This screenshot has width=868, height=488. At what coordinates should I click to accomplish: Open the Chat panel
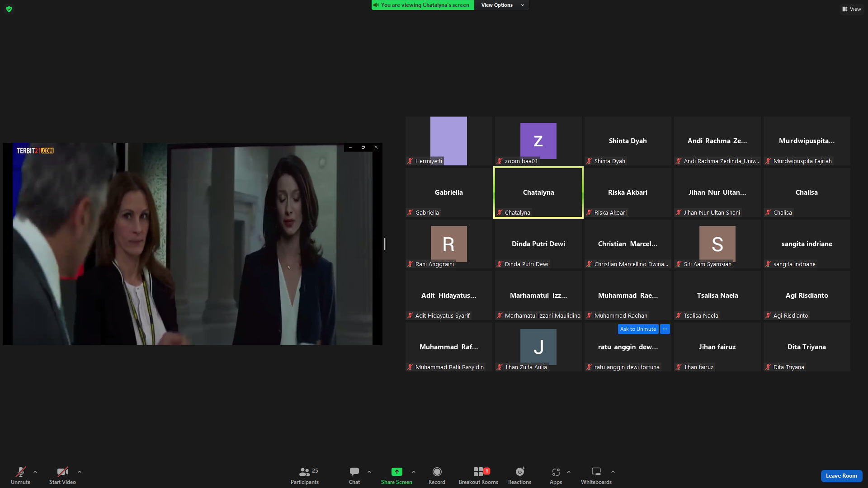354,476
